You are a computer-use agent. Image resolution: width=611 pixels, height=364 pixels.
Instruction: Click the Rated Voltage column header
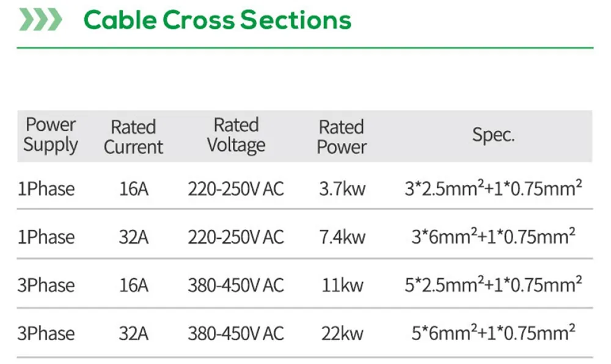236,135
